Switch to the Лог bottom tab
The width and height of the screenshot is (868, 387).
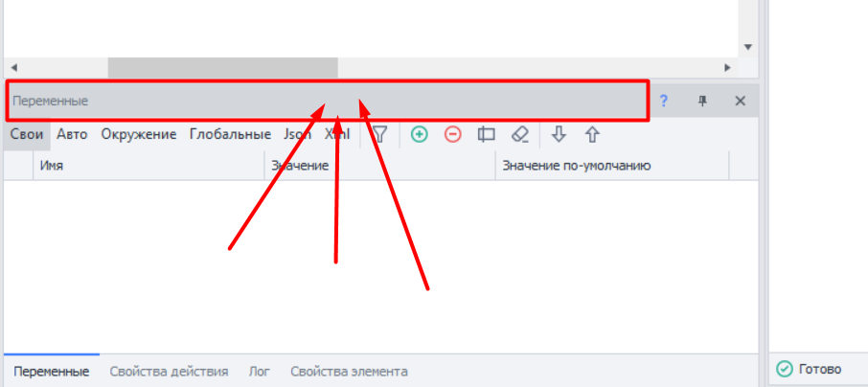(260, 371)
